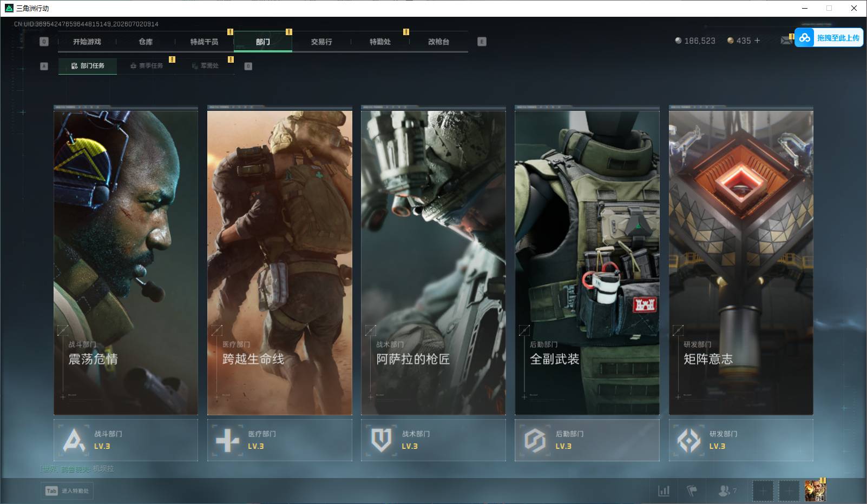Click the world chat message line
The height and width of the screenshot is (504, 867).
click(x=78, y=469)
